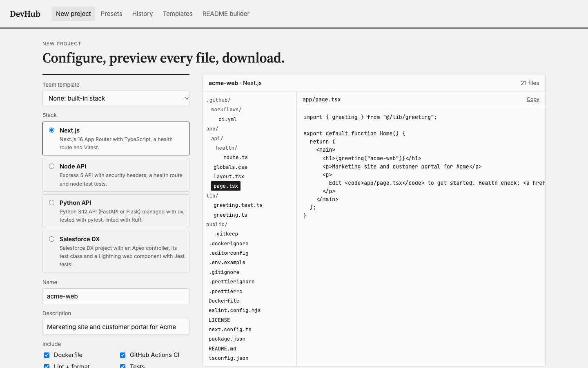Open package.json in the tree
This screenshot has width=588, height=368.
tap(227, 339)
